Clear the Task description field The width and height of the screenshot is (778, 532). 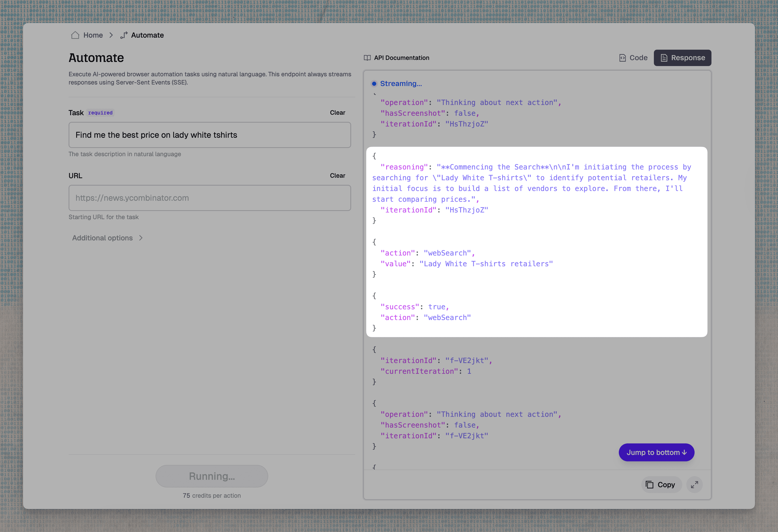click(x=337, y=112)
